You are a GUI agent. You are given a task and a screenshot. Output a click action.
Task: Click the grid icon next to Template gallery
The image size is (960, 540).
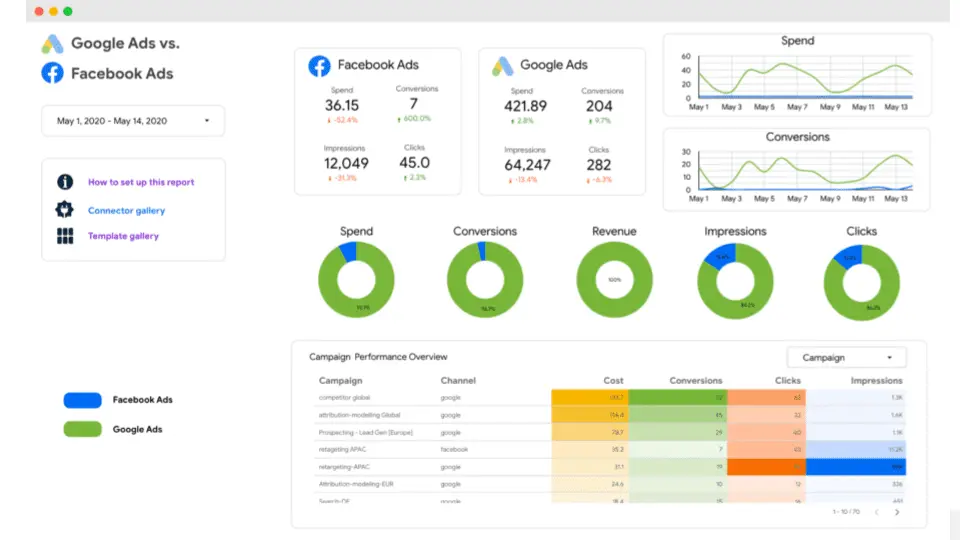tap(65, 236)
